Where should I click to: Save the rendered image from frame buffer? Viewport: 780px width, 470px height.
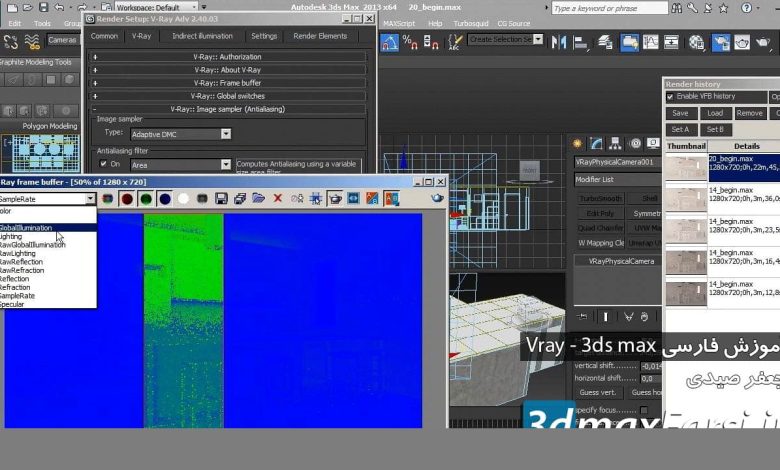[221, 199]
